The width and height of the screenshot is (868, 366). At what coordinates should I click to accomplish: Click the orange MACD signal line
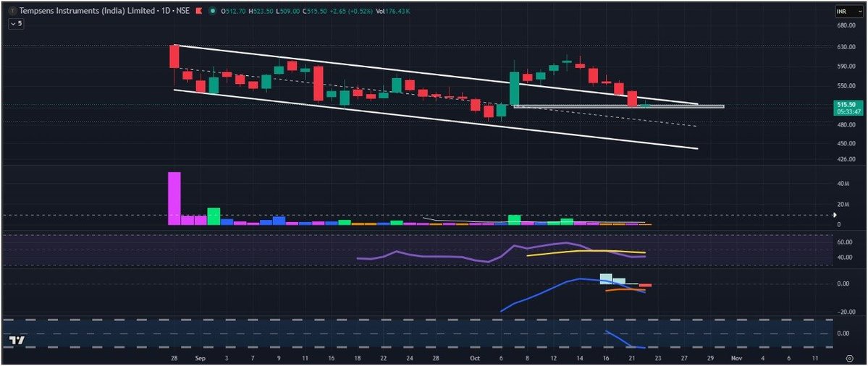(x=625, y=289)
